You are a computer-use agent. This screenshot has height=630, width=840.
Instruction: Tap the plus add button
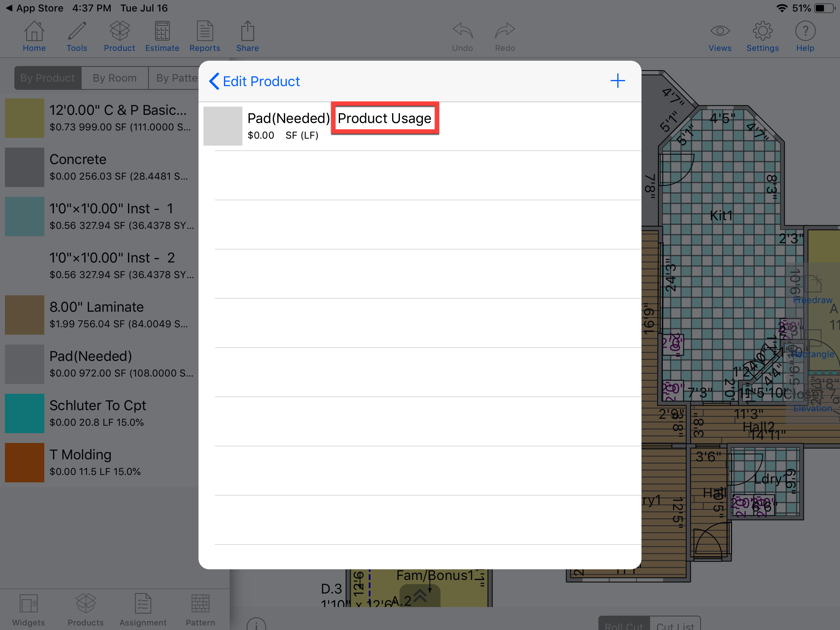pyautogui.click(x=617, y=81)
